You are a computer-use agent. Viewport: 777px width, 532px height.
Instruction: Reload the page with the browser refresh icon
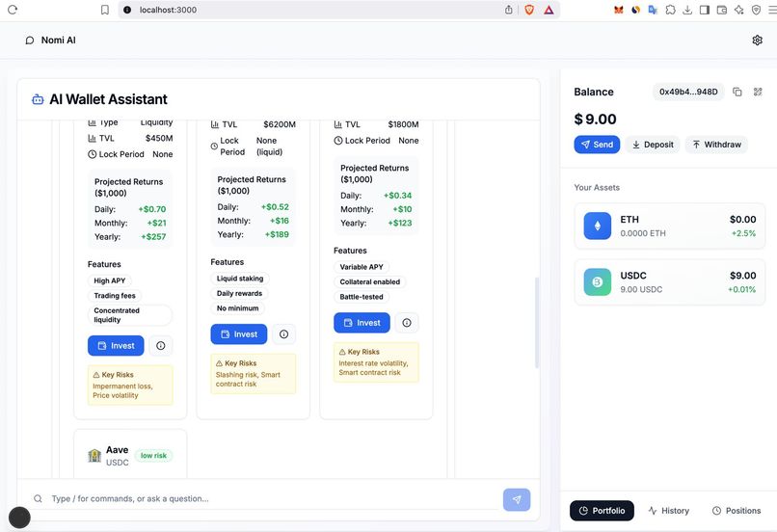point(13,10)
